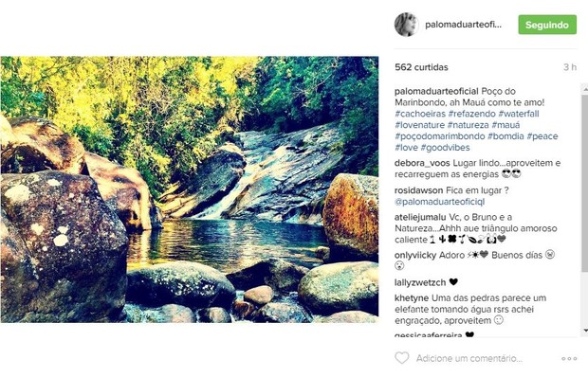Click the @palomaduarteoficiql mention link
Image resolution: width=588 pixels, height=377 pixels.
(x=439, y=202)
